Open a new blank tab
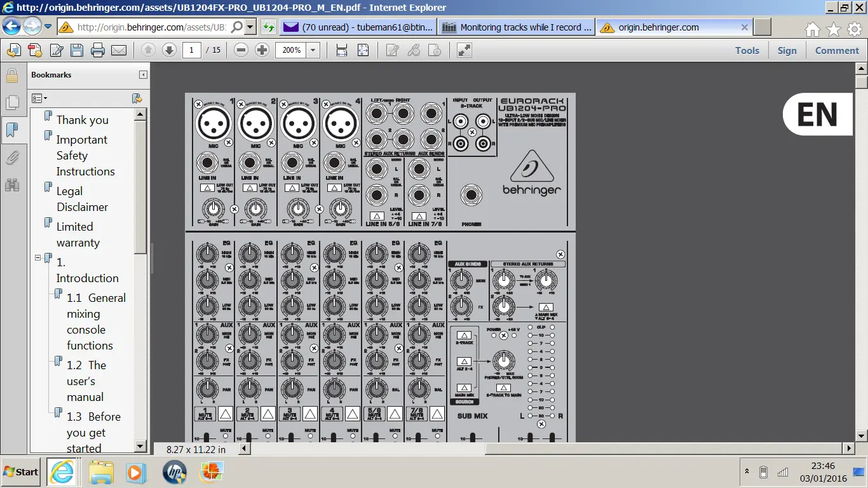Viewport: 868px width, 488px height. click(x=763, y=27)
